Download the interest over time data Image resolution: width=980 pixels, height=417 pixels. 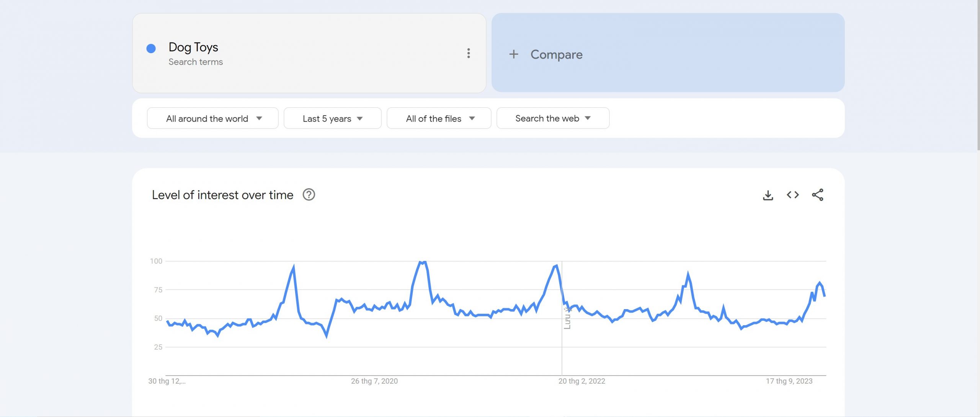(x=768, y=195)
